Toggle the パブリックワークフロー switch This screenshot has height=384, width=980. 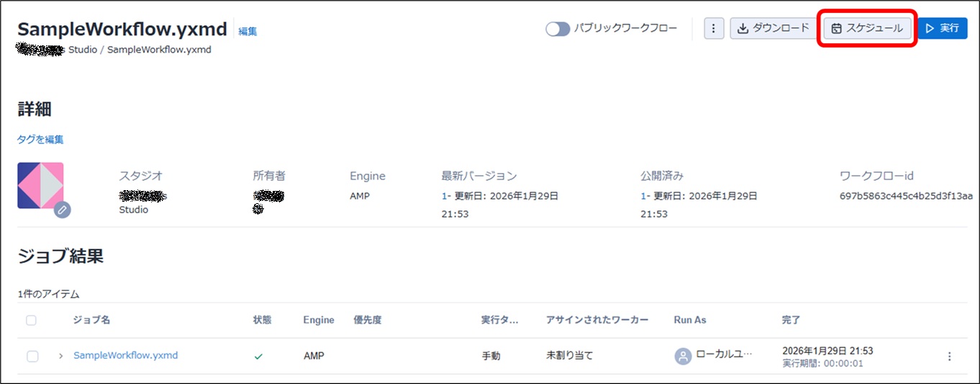(x=558, y=29)
